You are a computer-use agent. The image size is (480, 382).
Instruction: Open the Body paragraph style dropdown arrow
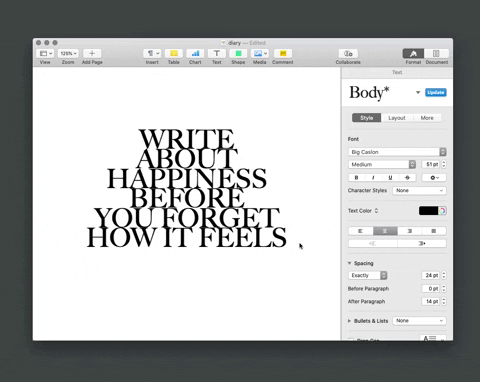click(x=418, y=92)
